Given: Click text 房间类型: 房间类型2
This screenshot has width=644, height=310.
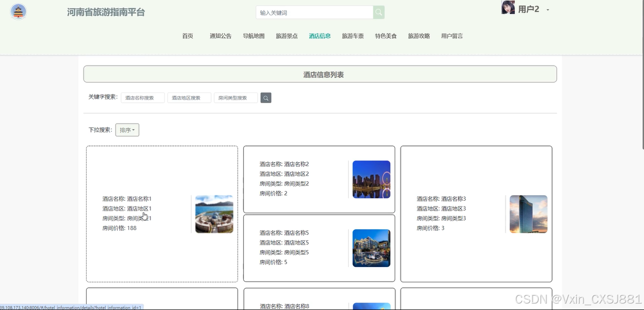Looking at the screenshot, I should click(x=284, y=184).
